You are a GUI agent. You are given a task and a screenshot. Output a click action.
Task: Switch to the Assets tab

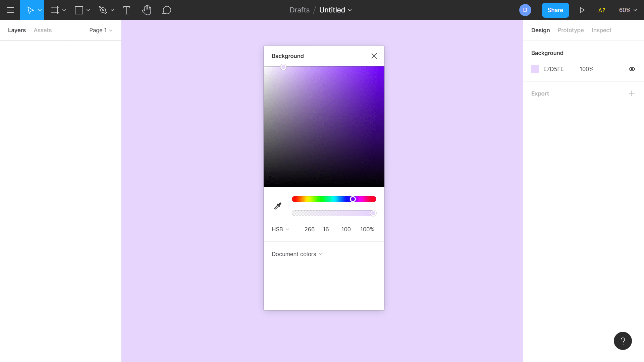[x=43, y=30]
